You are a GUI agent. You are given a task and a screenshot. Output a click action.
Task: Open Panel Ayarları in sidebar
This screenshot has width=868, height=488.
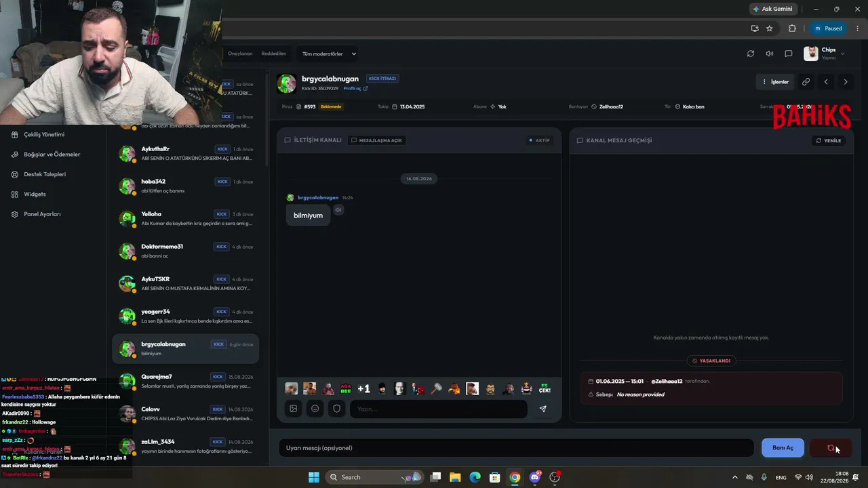pos(42,214)
